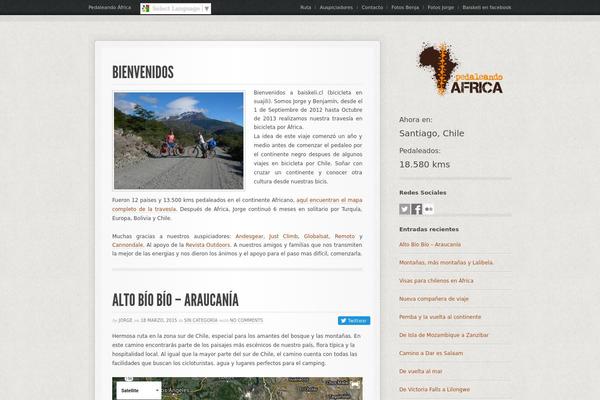The height and width of the screenshot is (400, 600).
Task: Open Pedaleando África home link
Action: (x=109, y=8)
